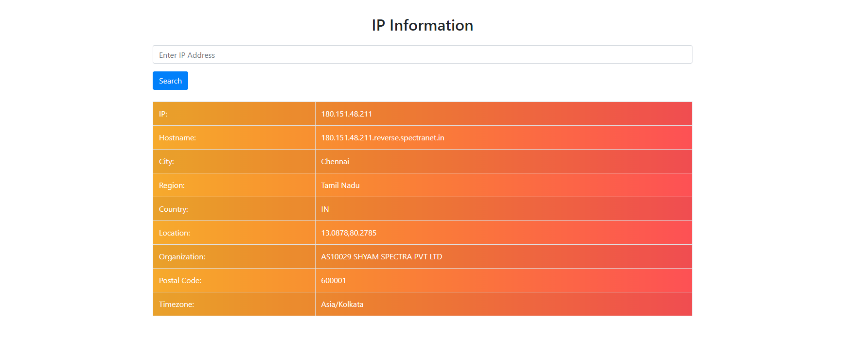This screenshot has width=868, height=338.
Task: Click the Chennai city value
Action: point(335,162)
